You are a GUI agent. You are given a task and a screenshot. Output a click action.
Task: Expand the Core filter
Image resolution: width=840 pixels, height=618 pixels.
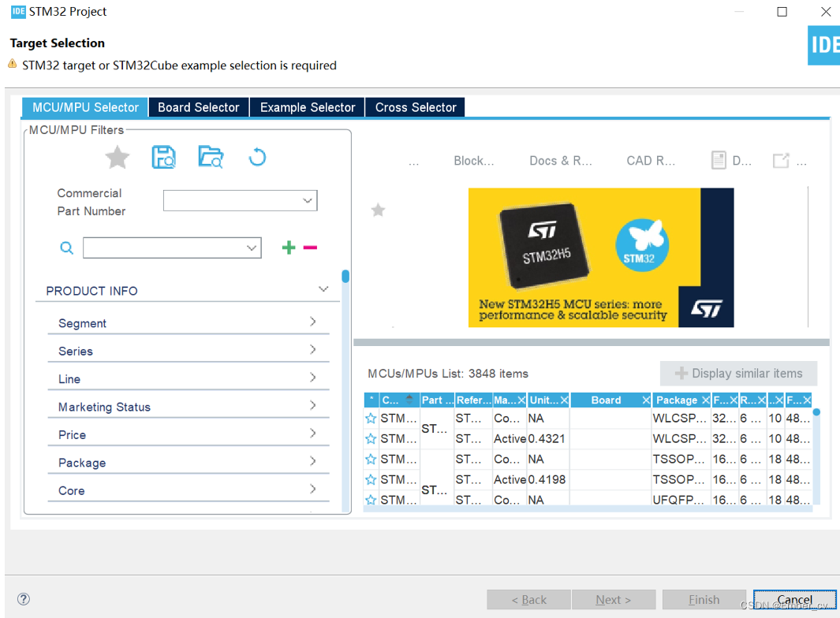(x=313, y=489)
